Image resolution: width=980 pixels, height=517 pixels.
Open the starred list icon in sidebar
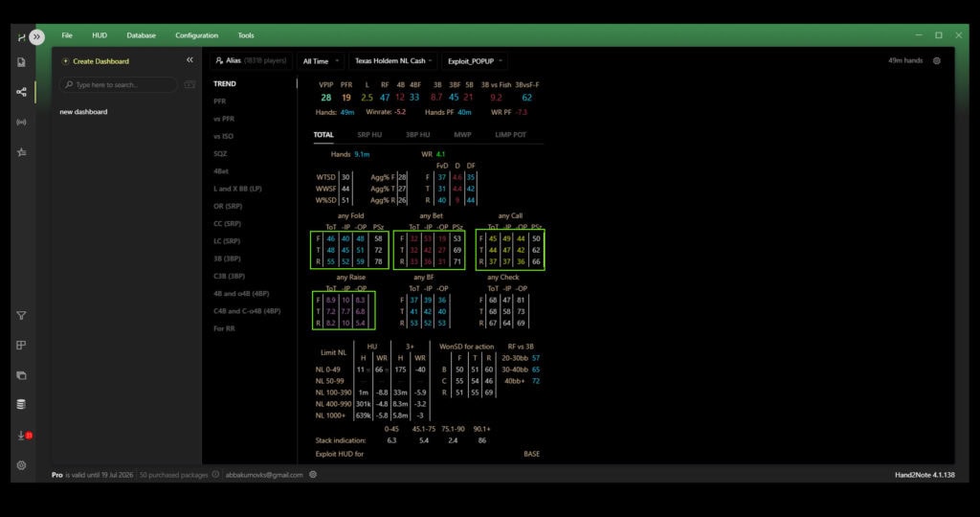pos(21,152)
